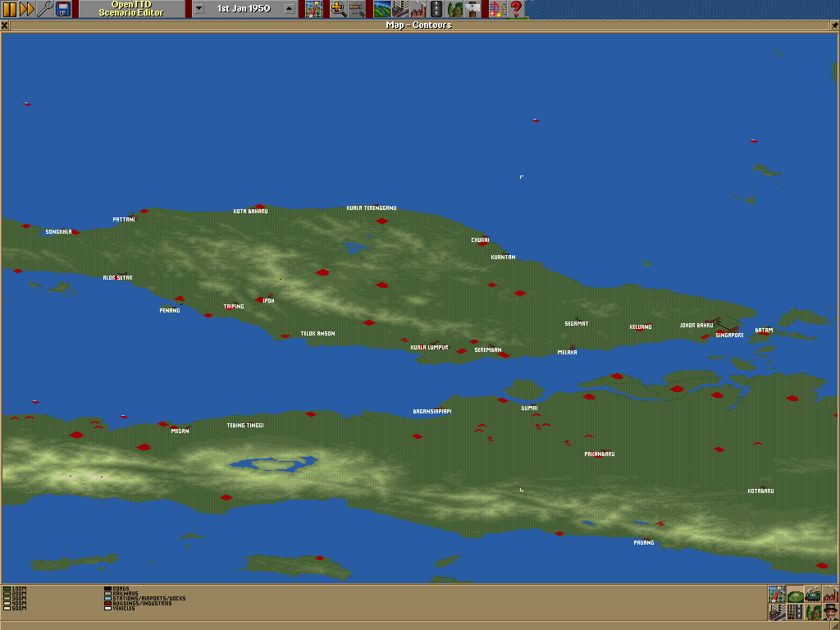Select the plant trees tool in the toolbar
840x630 pixels.
[x=454, y=8]
